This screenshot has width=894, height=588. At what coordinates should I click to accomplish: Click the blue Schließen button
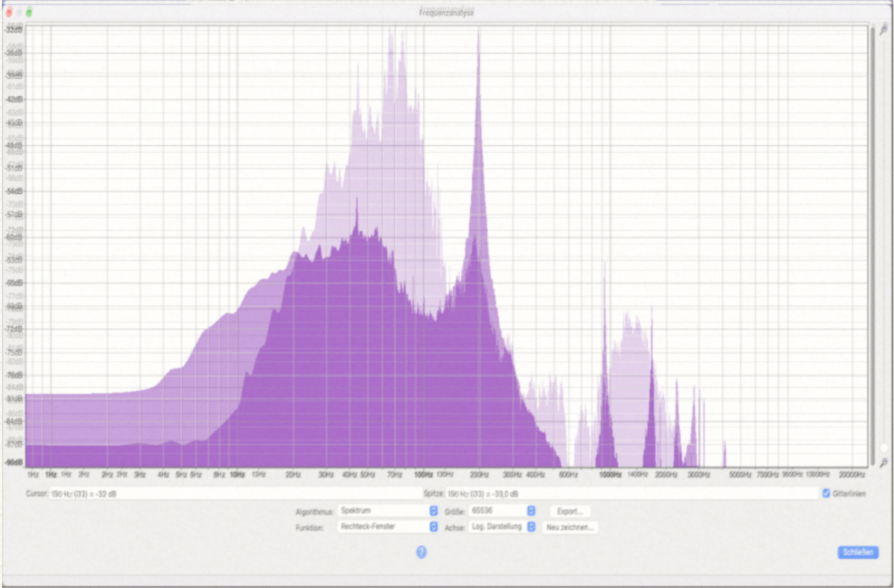tap(857, 552)
